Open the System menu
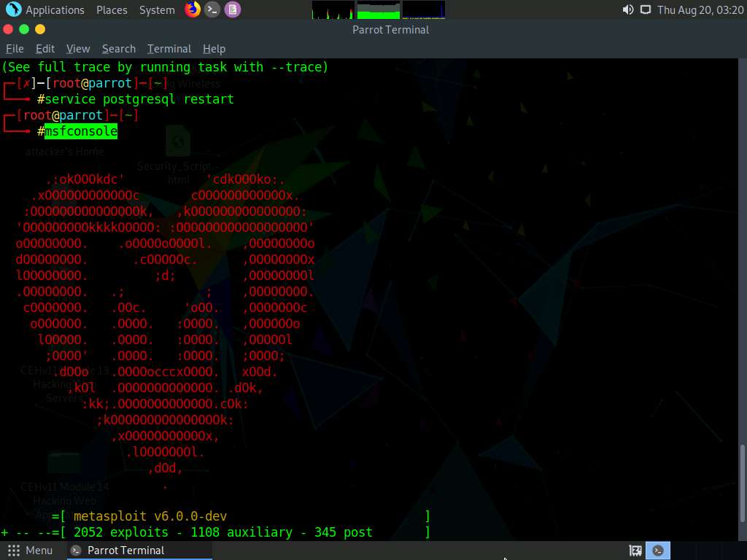The image size is (747, 560). (x=157, y=10)
